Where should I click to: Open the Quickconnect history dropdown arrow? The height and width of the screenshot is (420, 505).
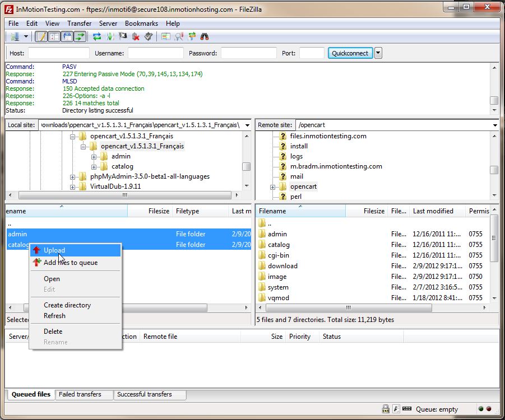[378, 53]
